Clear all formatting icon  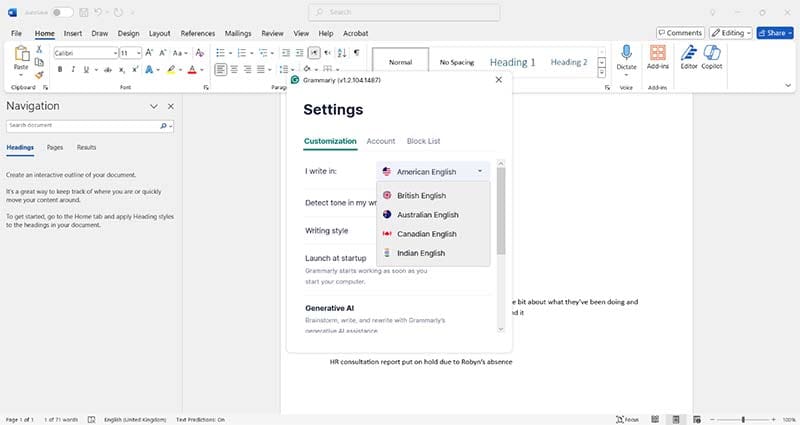[x=199, y=53]
